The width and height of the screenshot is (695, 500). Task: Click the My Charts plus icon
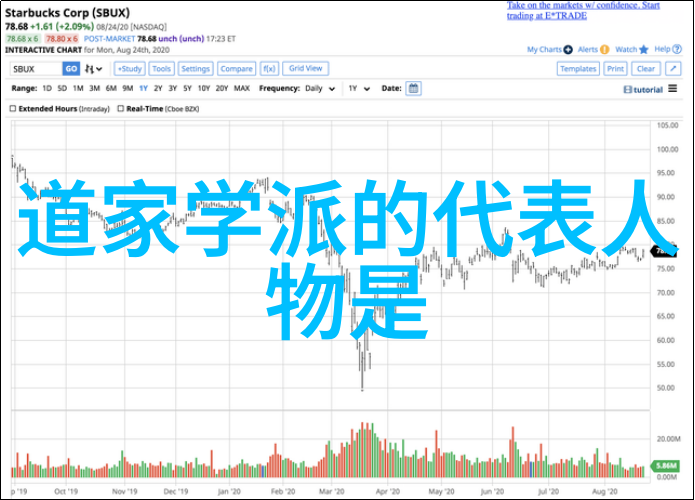pyautogui.click(x=568, y=50)
